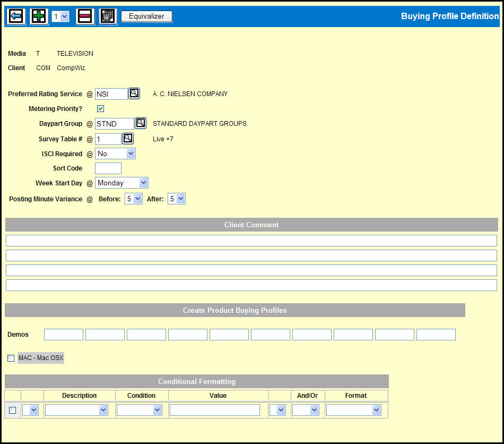Open the small dropdown after Value field
The width and height of the screenshot is (504, 444).
[x=277, y=410]
